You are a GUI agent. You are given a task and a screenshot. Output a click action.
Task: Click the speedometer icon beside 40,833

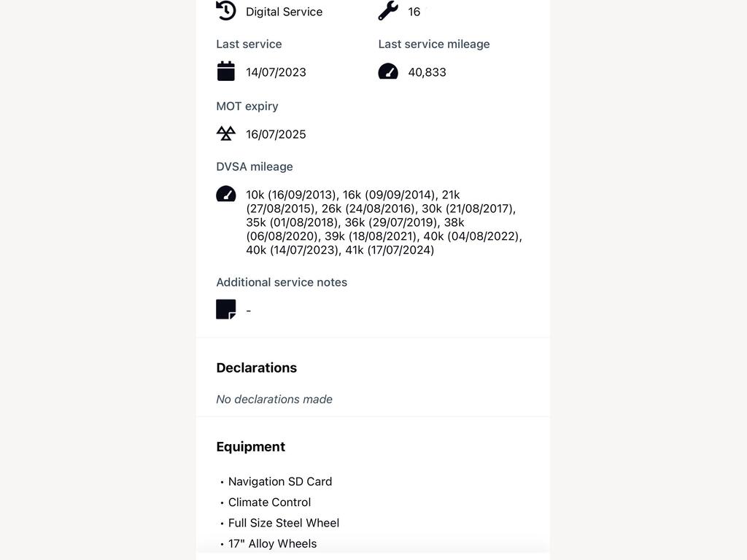coord(388,71)
